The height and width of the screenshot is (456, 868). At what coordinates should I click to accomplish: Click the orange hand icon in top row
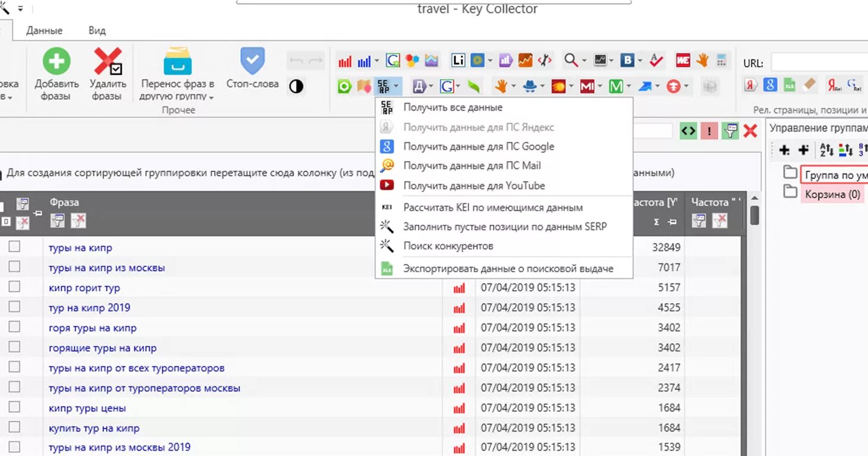point(702,60)
